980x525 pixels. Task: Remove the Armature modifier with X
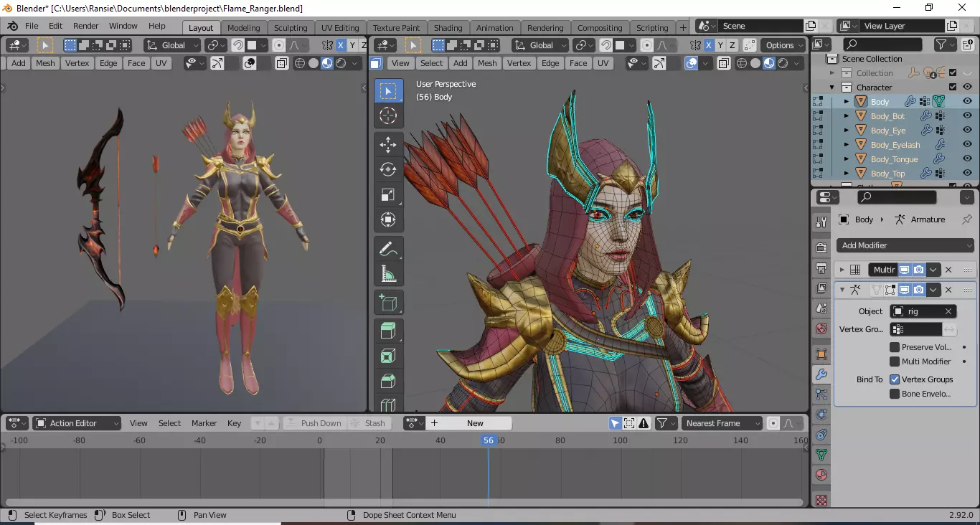tap(948, 290)
